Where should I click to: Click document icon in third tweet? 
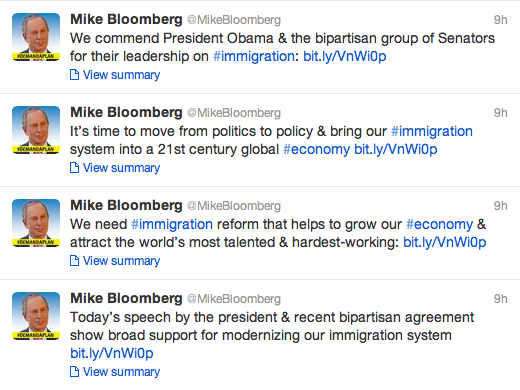tap(74, 261)
